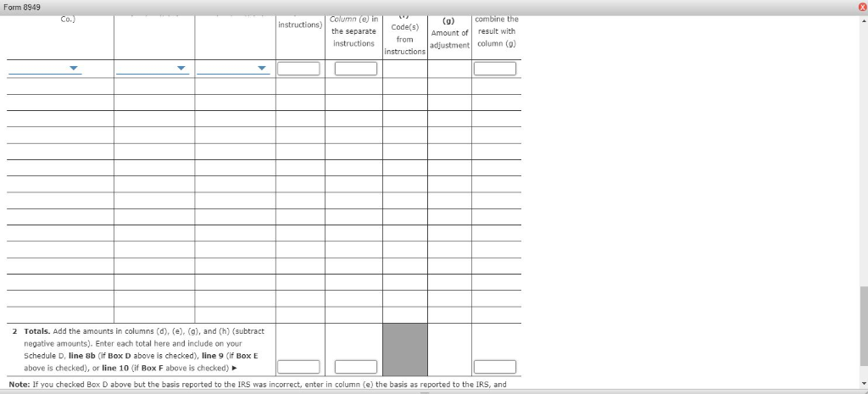Close the Form 8949 window
This screenshot has height=394, width=868.
(x=862, y=7)
